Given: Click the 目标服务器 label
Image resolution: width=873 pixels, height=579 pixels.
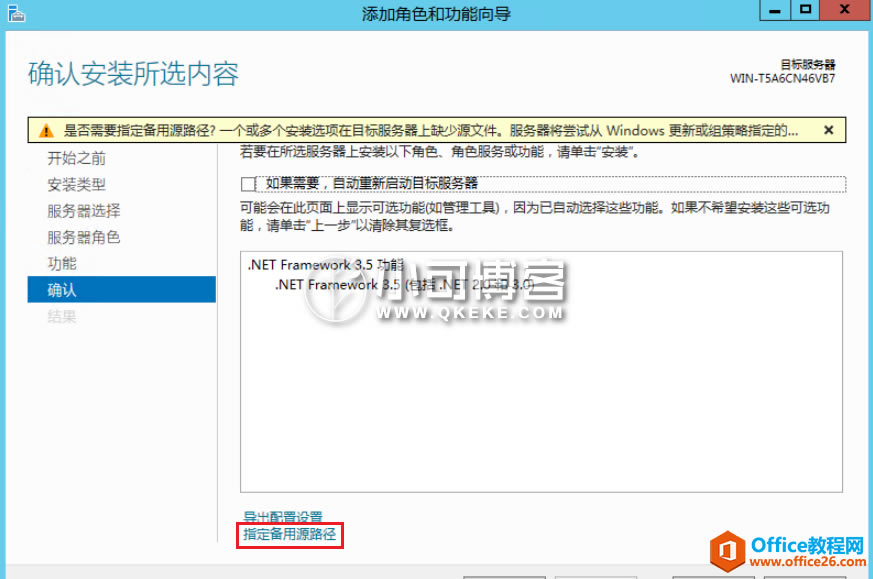Looking at the screenshot, I should tap(807, 65).
